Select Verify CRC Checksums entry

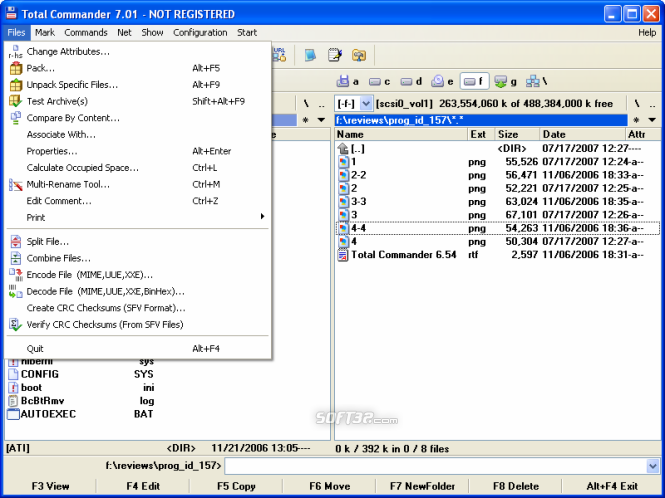point(138,325)
